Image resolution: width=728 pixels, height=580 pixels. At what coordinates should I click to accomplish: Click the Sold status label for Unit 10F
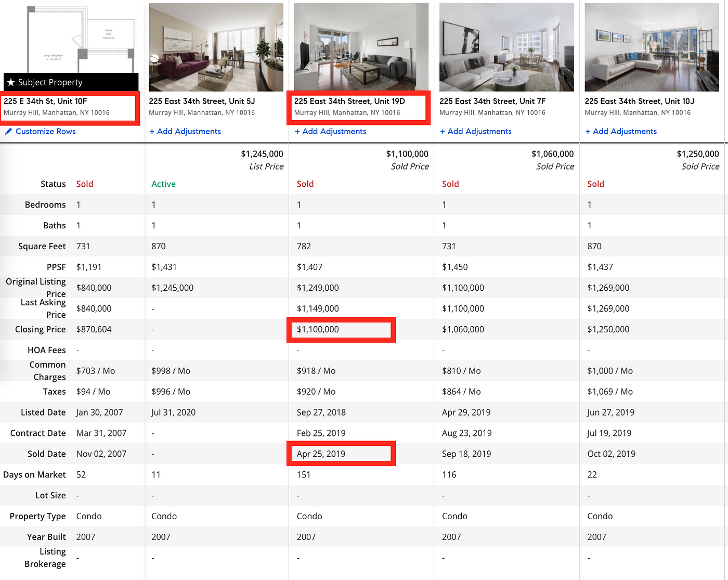tap(85, 184)
